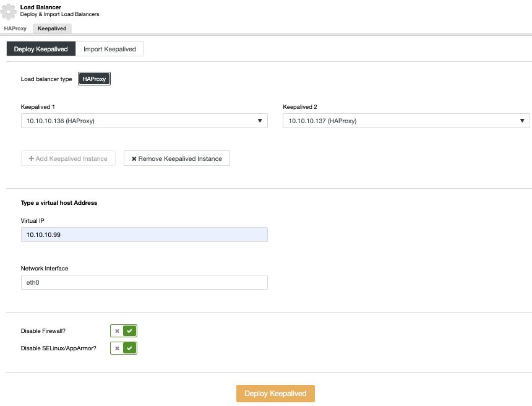Screen dimensions: 532x406
Task: Click the "Load balancer type" label
Action: (x=46, y=79)
